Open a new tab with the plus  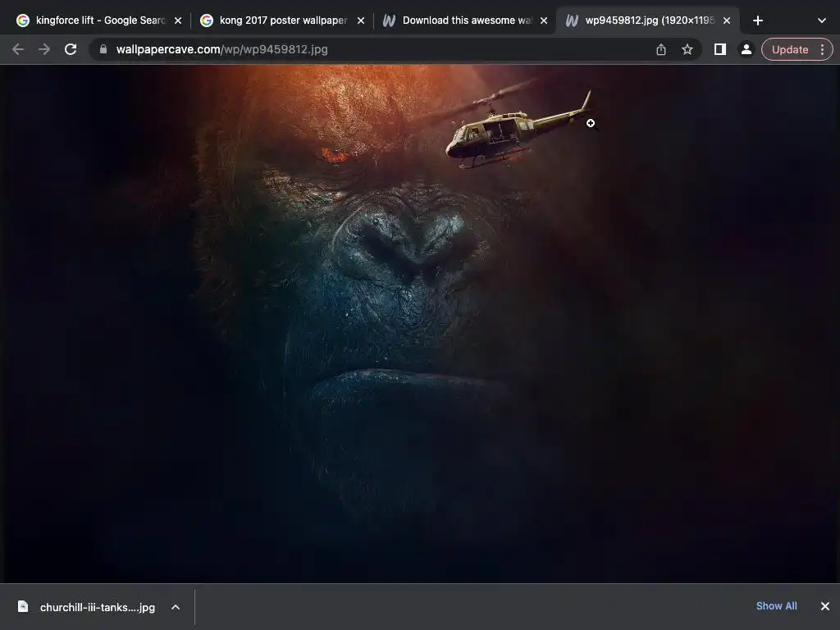tap(757, 21)
